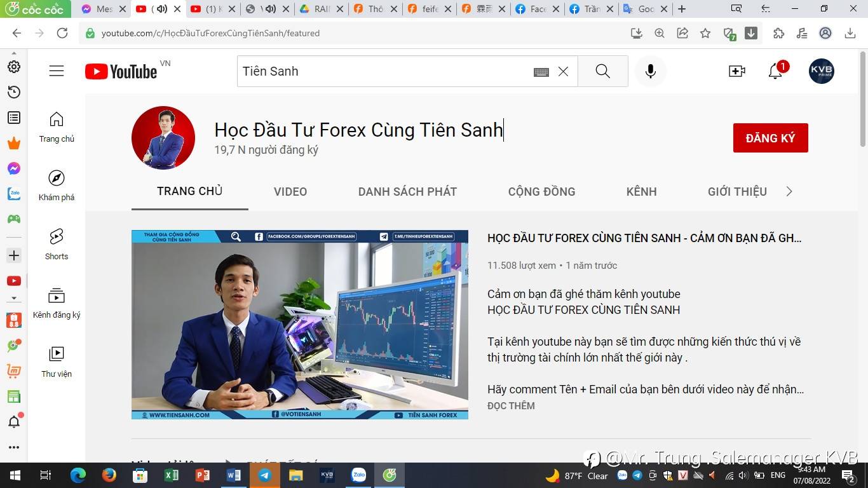Screen dimensions: 868x488
Task: Select the TRANG CHỦ channel tab
Action: (x=190, y=191)
